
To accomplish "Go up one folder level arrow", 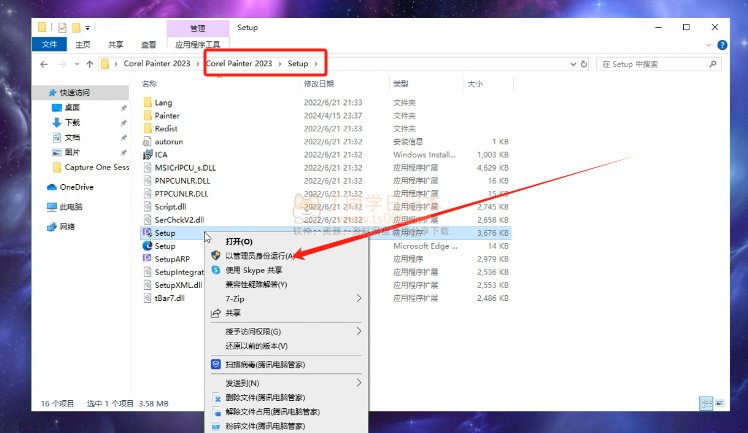I will (x=90, y=64).
